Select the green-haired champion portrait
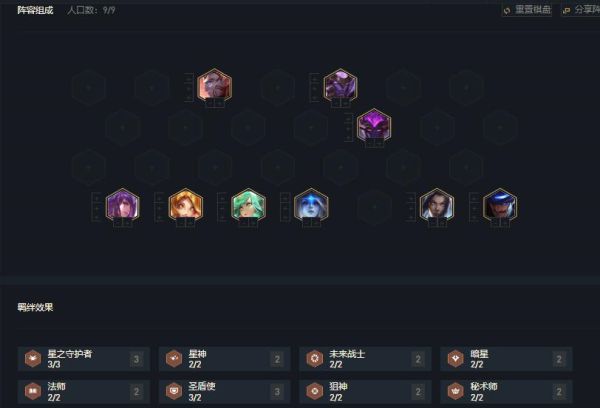Screen dimensions: 600x408 pyautogui.click(x=248, y=205)
